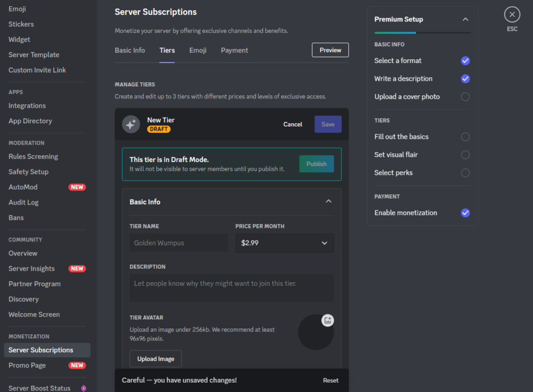Toggle the Select perks checklist circle
Screen dimensions: 533x392
click(x=465, y=173)
